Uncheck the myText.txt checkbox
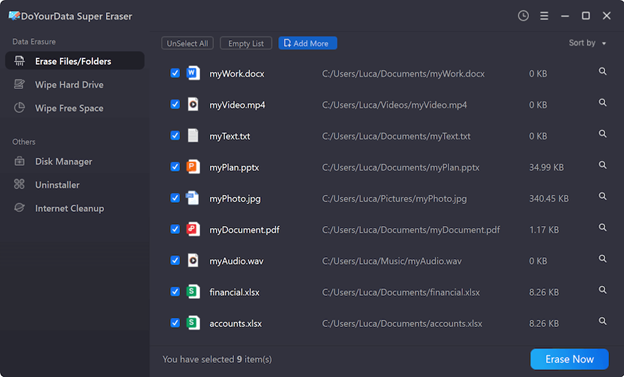 pyautogui.click(x=175, y=136)
